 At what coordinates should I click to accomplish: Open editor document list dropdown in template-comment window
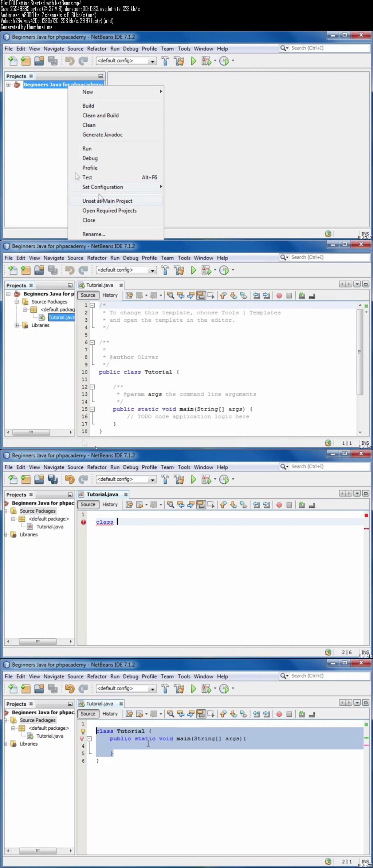(x=357, y=284)
